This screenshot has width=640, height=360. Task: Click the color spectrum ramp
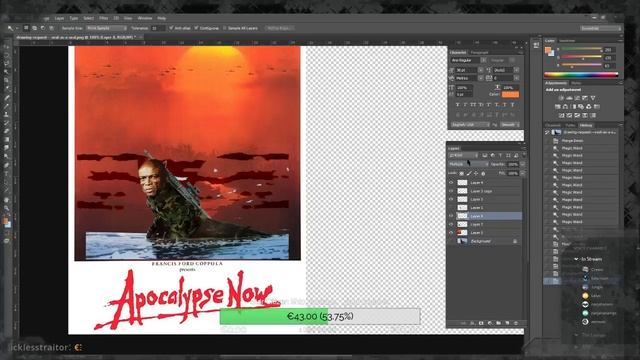pos(581,75)
